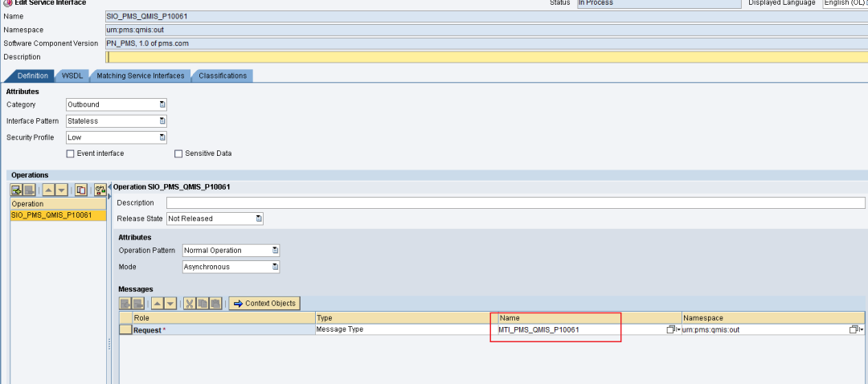Click move up arrow in Messages toolbar
Image resolution: width=868 pixels, height=384 pixels.
(158, 303)
